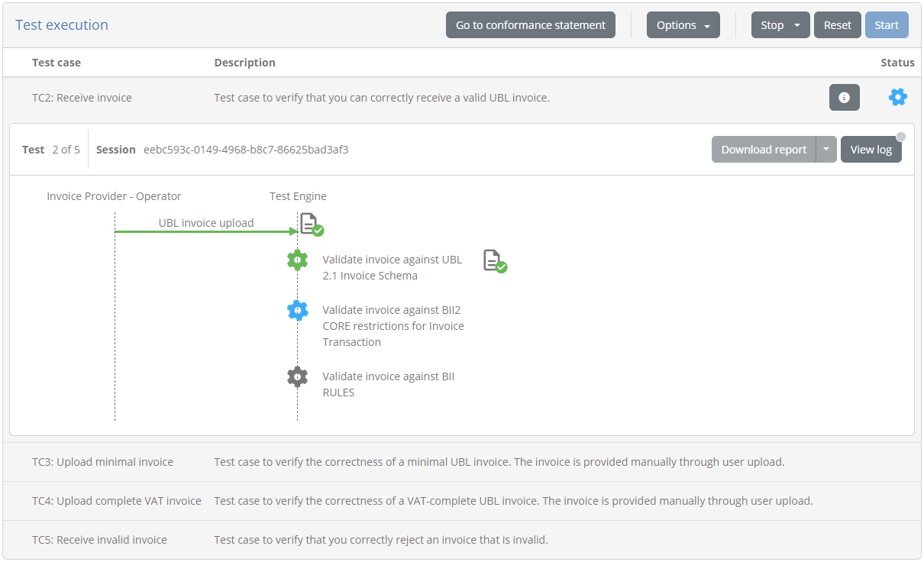Screen dimensions: 924x562
Task: Expand the Stop button dropdown
Action: (797, 25)
